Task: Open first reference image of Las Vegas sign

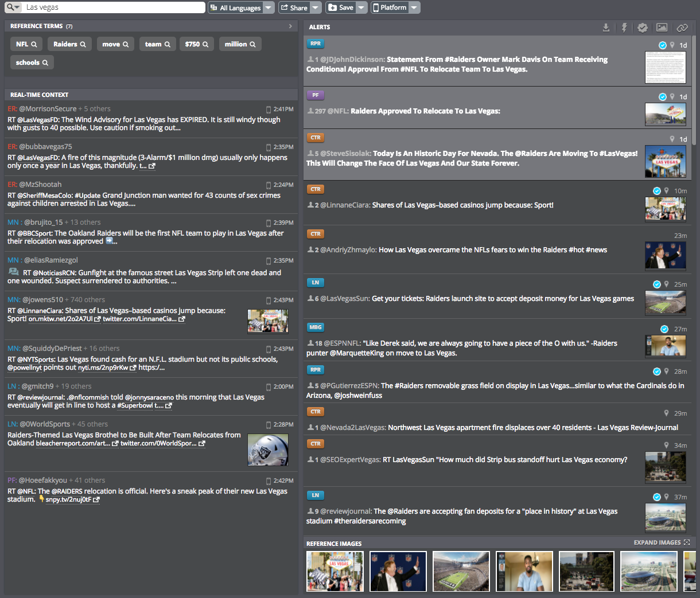Action: (335, 572)
